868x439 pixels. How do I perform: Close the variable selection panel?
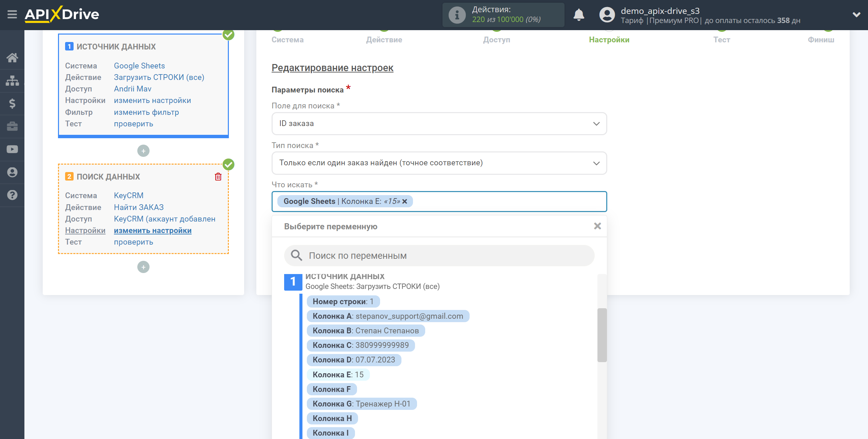coord(597,226)
